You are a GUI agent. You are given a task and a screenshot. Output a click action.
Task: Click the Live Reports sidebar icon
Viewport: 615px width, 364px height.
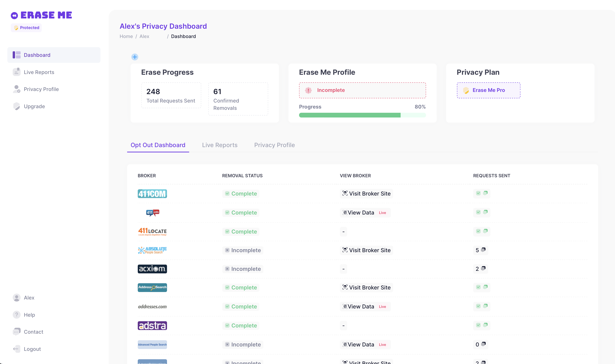tap(16, 72)
